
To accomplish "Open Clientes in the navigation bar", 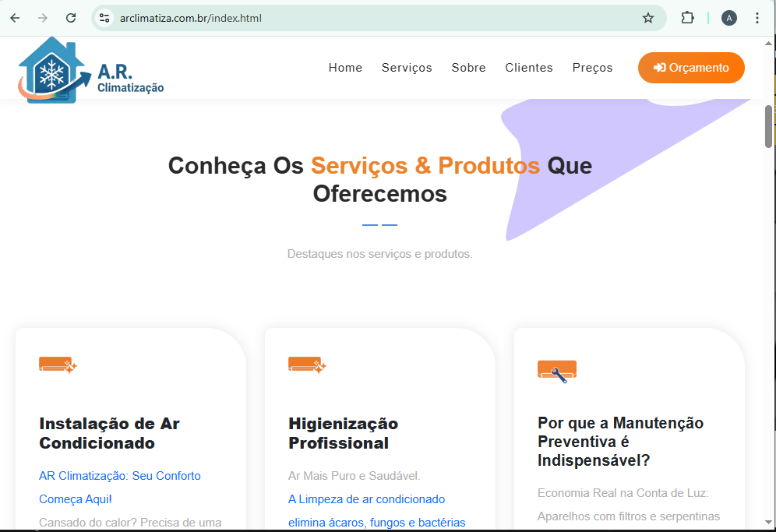I will 528,68.
